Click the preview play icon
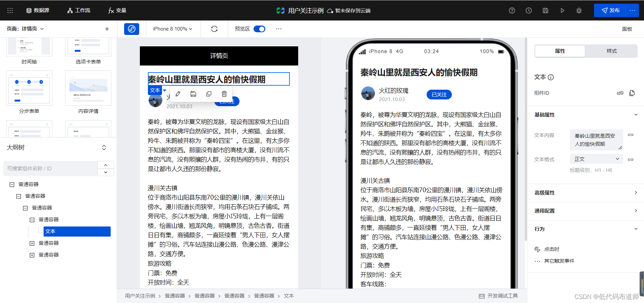This screenshot has height=303, width=644. point(562,10)
